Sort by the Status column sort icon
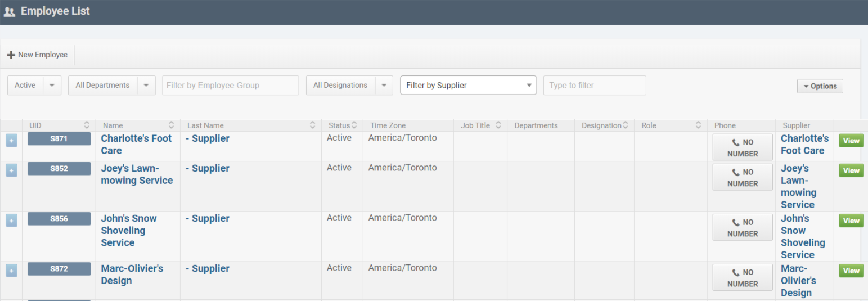Image resolution: width=868 pixels, height=301 pixels. coord(354,125)
